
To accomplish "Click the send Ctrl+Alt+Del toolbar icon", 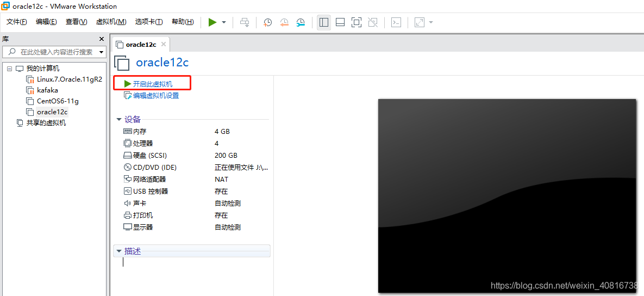I will [x=245, y=22].
